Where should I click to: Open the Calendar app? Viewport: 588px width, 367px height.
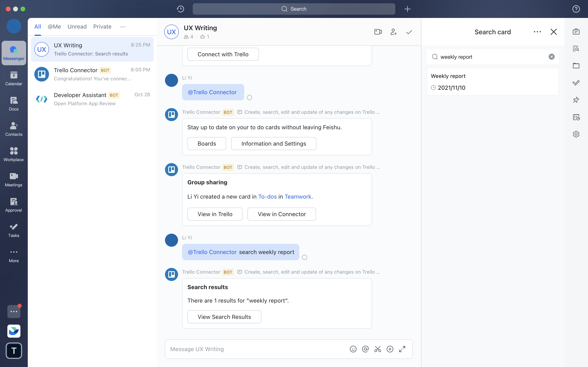(x=13, y=78)
